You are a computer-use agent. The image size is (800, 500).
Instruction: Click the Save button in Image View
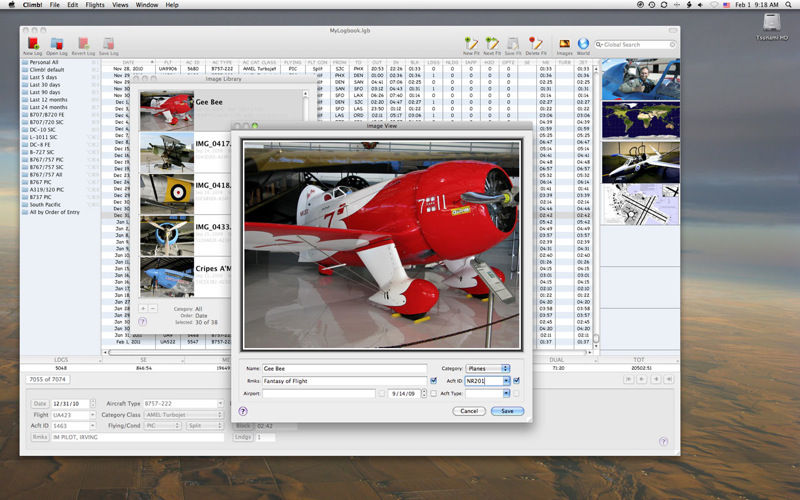click(507, 411)
